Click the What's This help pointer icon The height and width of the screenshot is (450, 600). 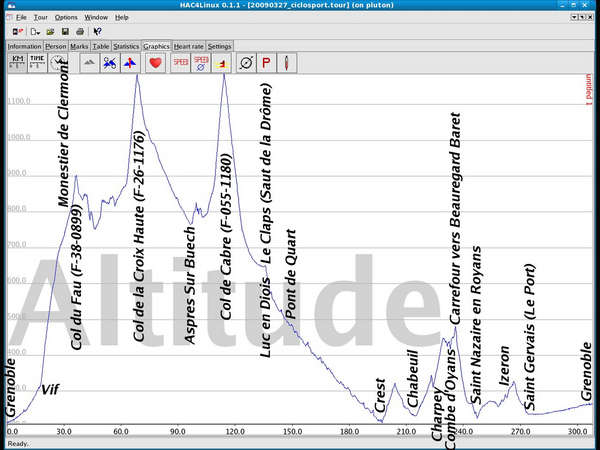click(97, 31)
